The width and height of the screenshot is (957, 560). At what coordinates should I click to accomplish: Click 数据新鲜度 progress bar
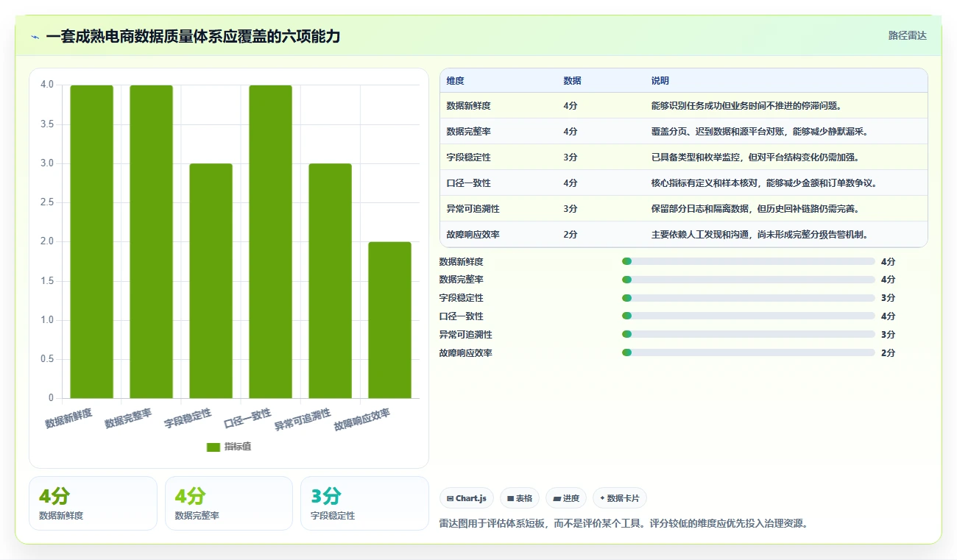click(x=749, y=261)
